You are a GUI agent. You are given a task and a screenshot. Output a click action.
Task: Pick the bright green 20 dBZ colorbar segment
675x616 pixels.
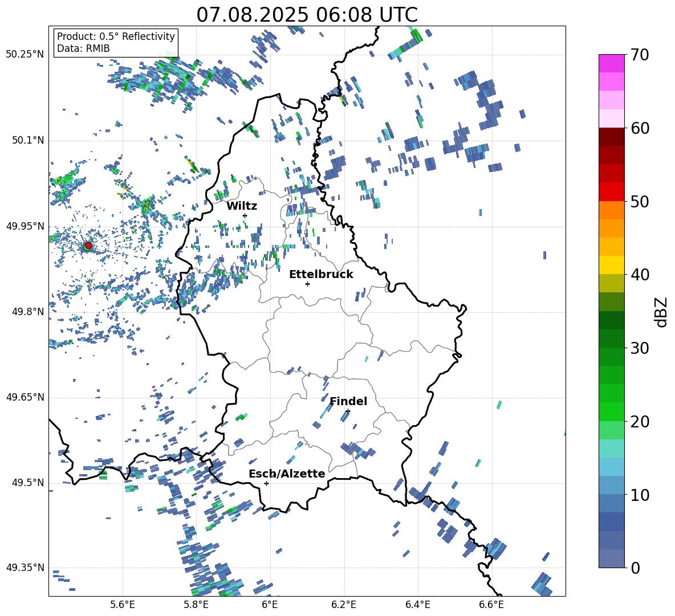pos(611,411)
